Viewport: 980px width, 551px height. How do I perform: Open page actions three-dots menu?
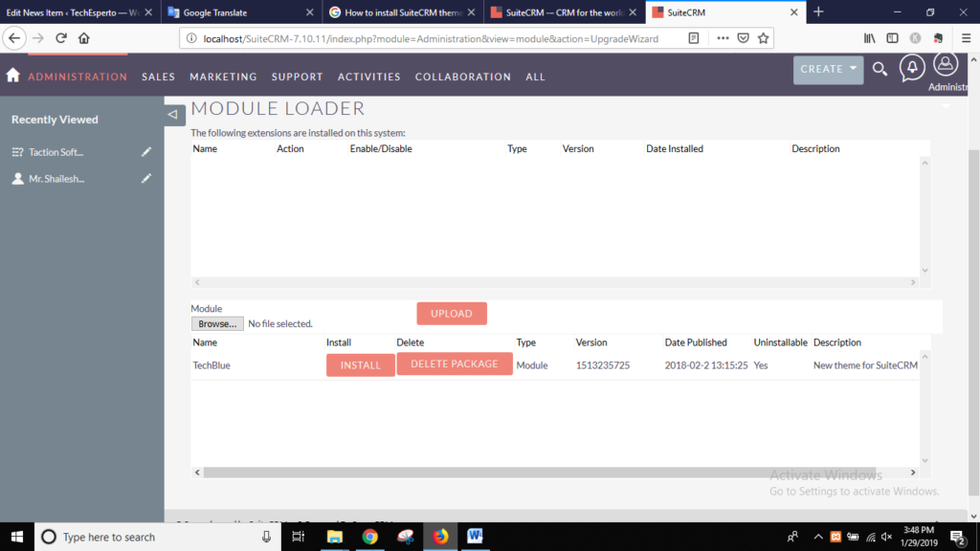point(723,38)
